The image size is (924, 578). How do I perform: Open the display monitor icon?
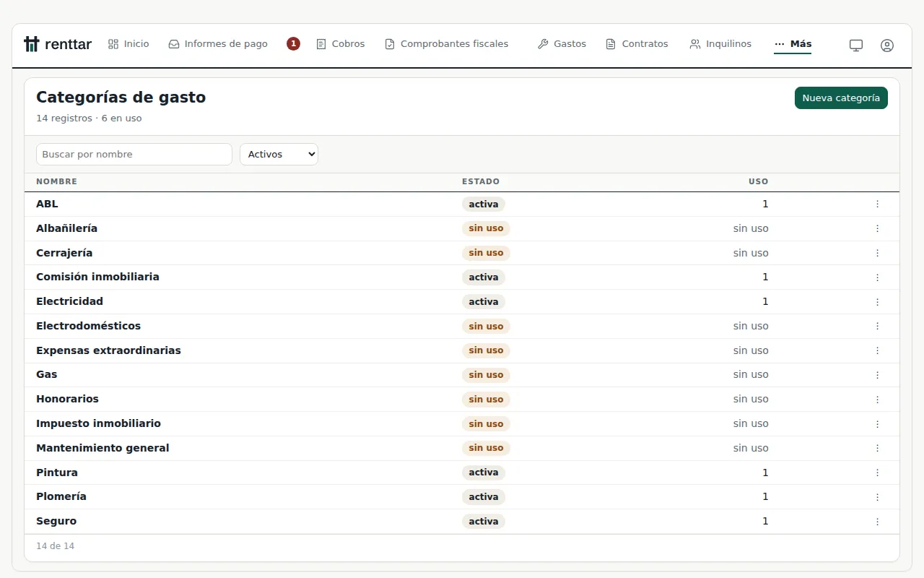856,45
